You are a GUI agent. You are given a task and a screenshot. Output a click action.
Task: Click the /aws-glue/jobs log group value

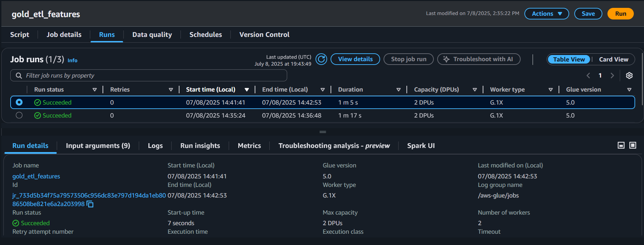tap(498, 195)
